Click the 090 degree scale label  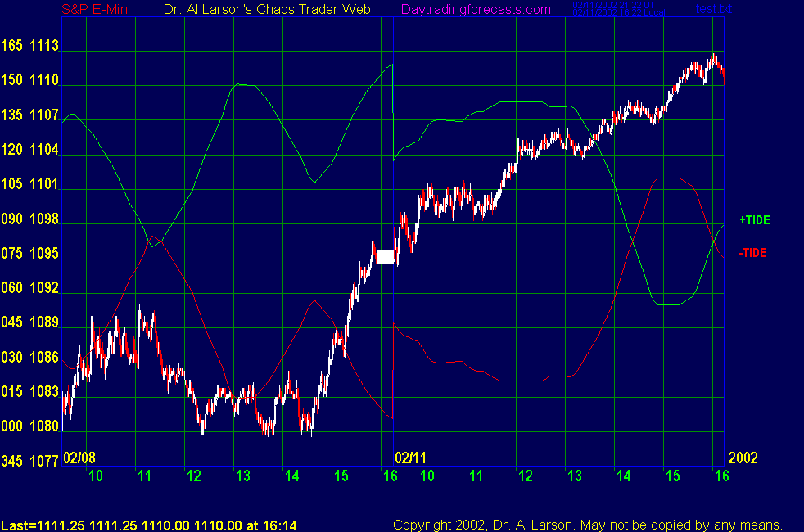tap(12, 219)
